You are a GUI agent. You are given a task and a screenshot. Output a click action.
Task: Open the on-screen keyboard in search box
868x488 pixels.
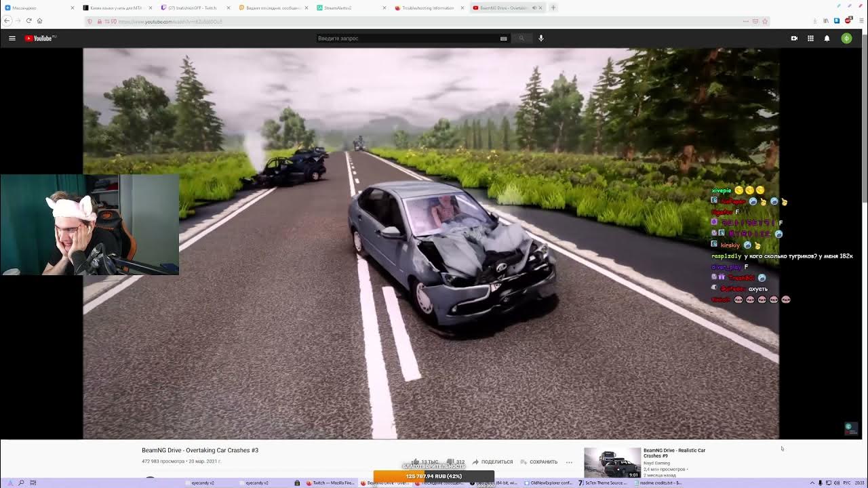503,39
